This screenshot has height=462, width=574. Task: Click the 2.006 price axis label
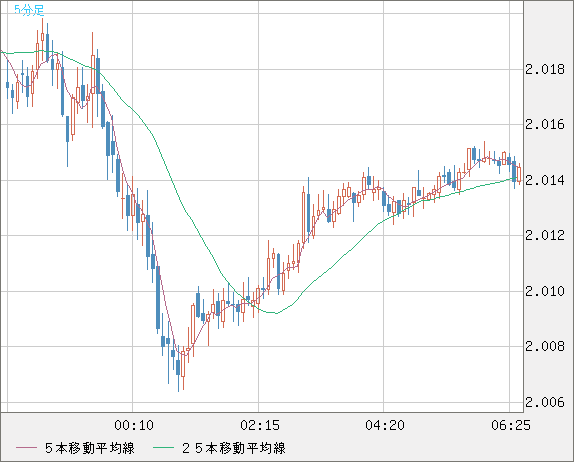click(545, 402)
